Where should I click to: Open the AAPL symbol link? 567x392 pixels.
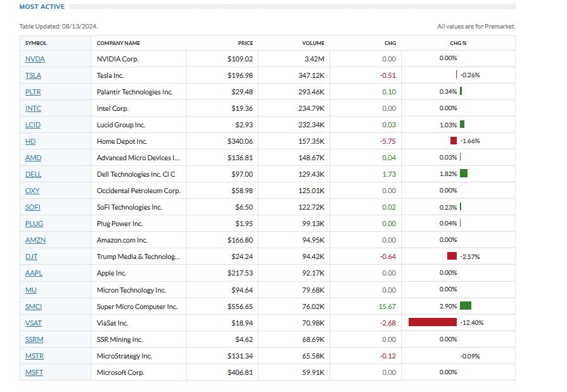click(x=34, y=273)
